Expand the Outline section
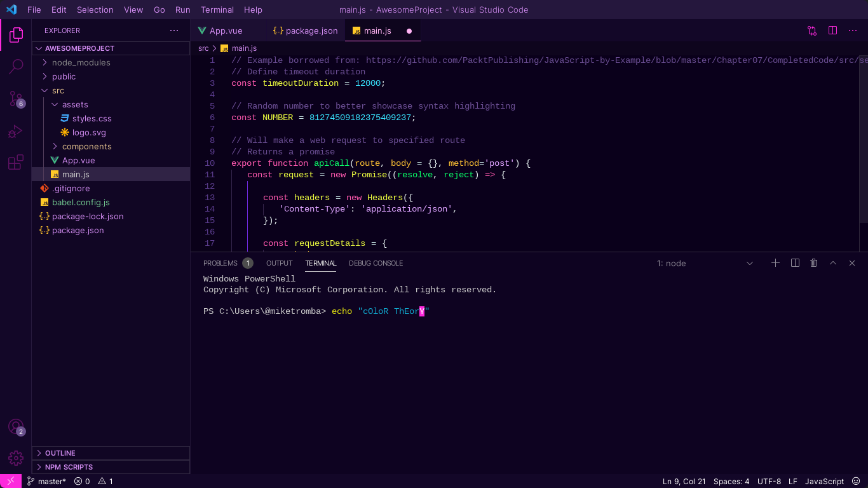This screenshot has width=868, height=488. [111, 453]
